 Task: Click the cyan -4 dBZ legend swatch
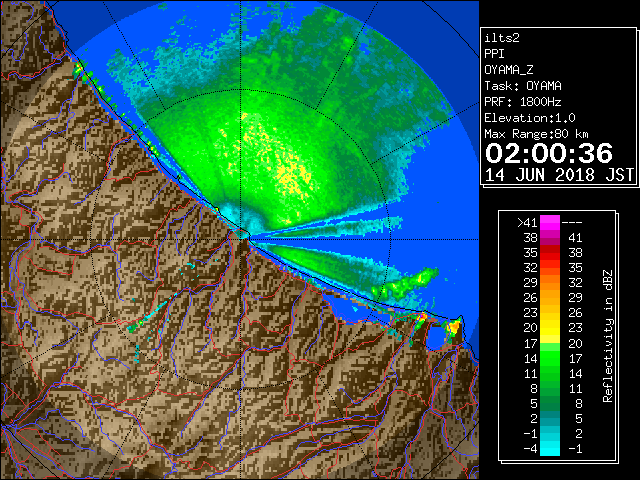(x=550, y=448)
